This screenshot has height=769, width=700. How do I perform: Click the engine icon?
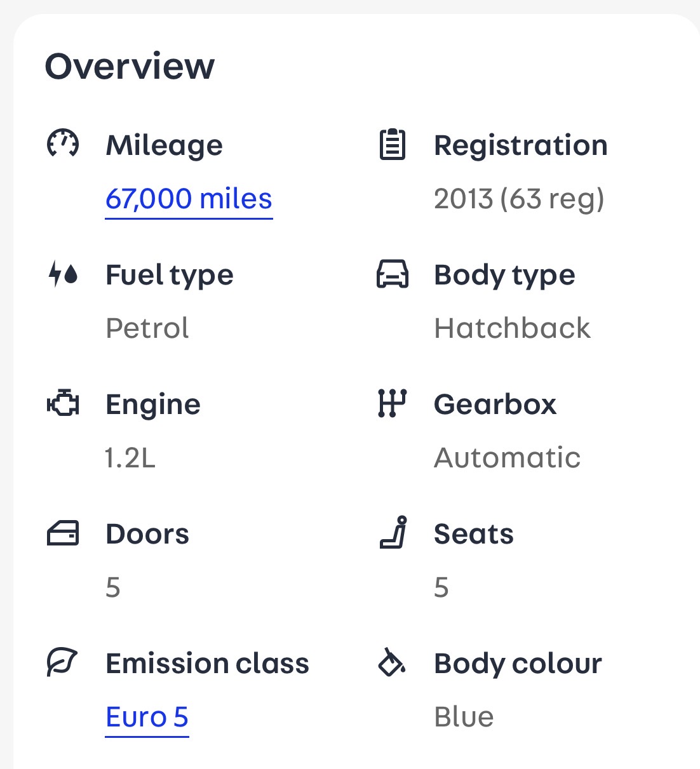click(x=63, y=404)
